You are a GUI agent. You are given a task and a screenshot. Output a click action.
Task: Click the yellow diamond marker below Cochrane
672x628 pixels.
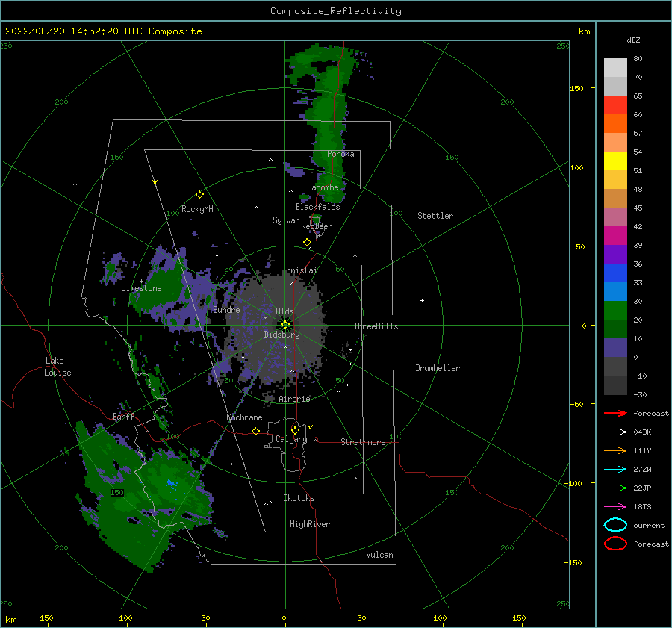click(x=256, y=431)
